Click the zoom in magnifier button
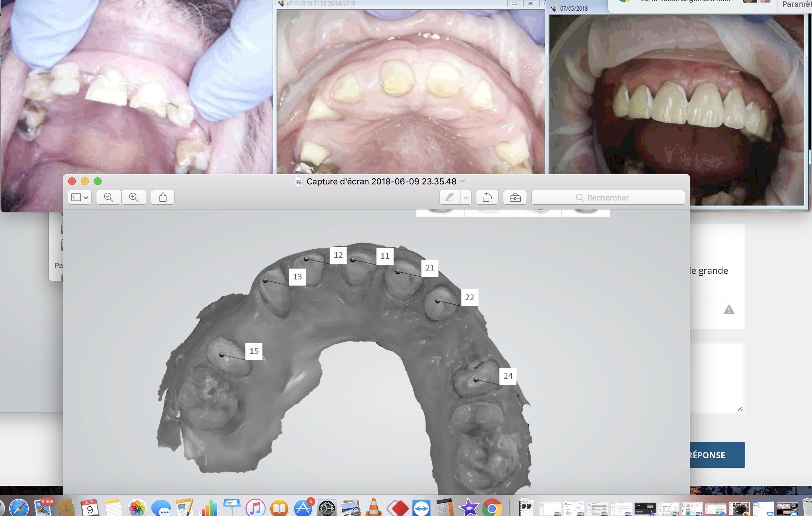 tap(133, 197)
